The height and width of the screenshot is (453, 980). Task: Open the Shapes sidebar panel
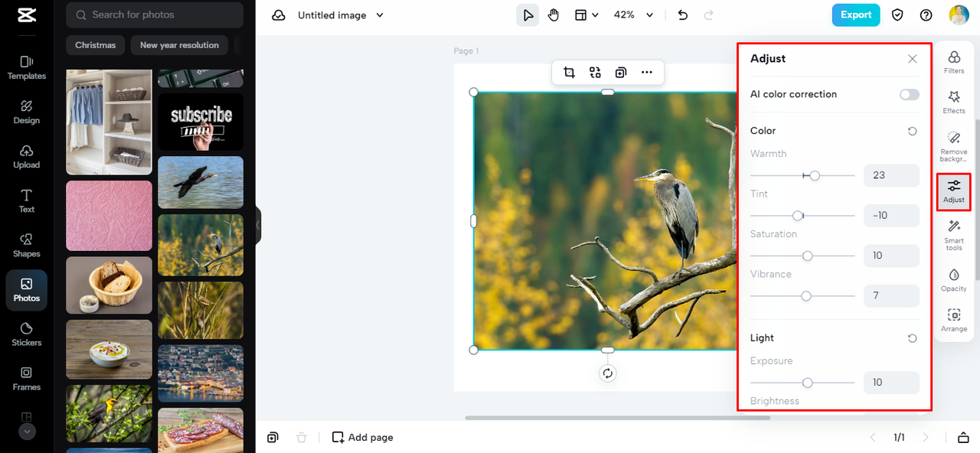tap(27, 245)
